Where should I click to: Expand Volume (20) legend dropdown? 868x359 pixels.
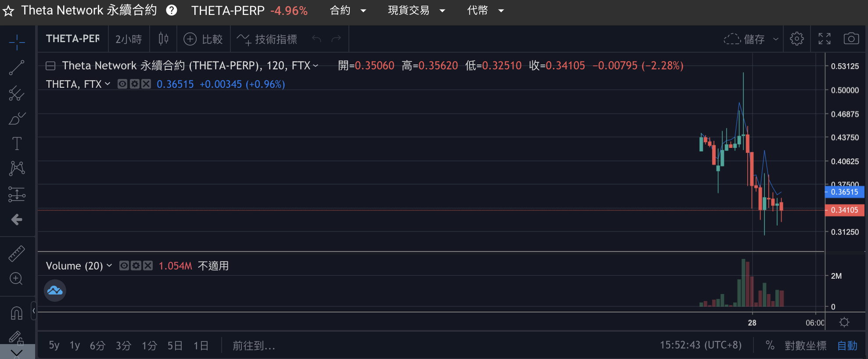tap(109, 266)
